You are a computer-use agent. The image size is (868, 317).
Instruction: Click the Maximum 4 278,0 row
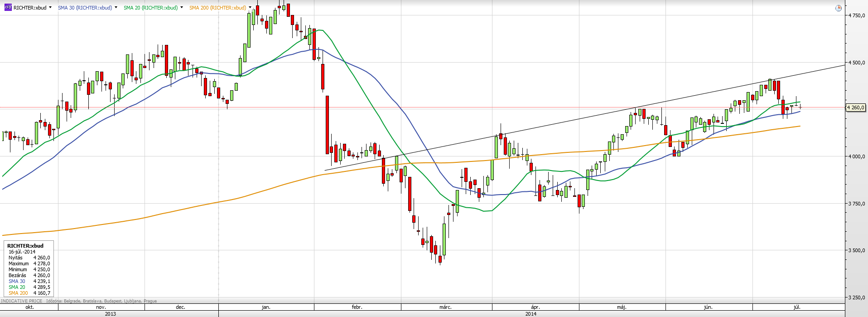coord(29,263)
